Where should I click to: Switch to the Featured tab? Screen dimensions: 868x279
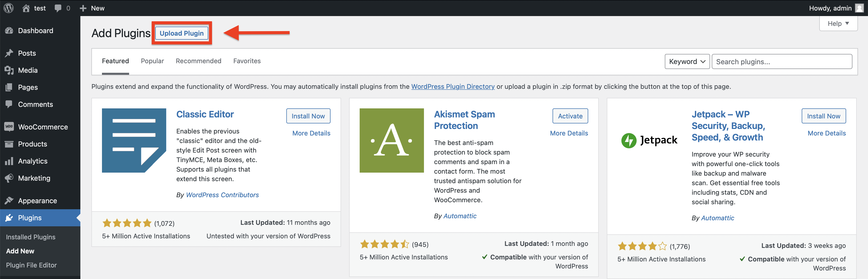tap(115, 61)
